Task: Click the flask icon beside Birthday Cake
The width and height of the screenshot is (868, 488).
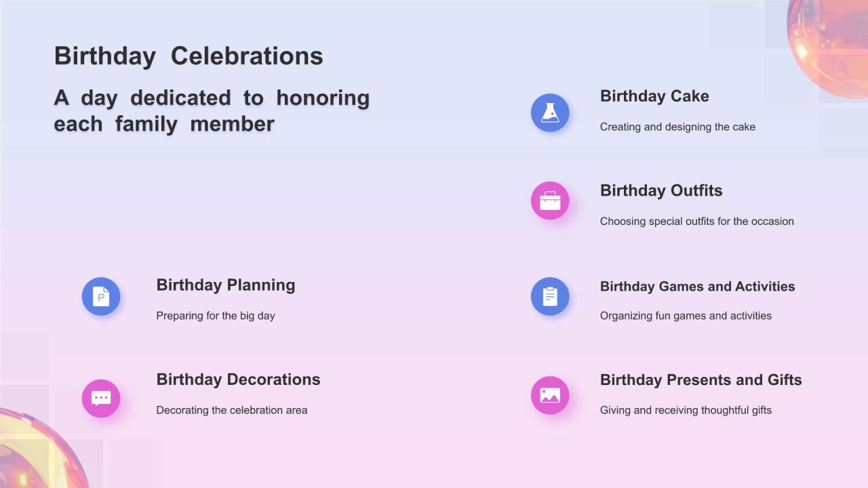Action: coord(550,113)
